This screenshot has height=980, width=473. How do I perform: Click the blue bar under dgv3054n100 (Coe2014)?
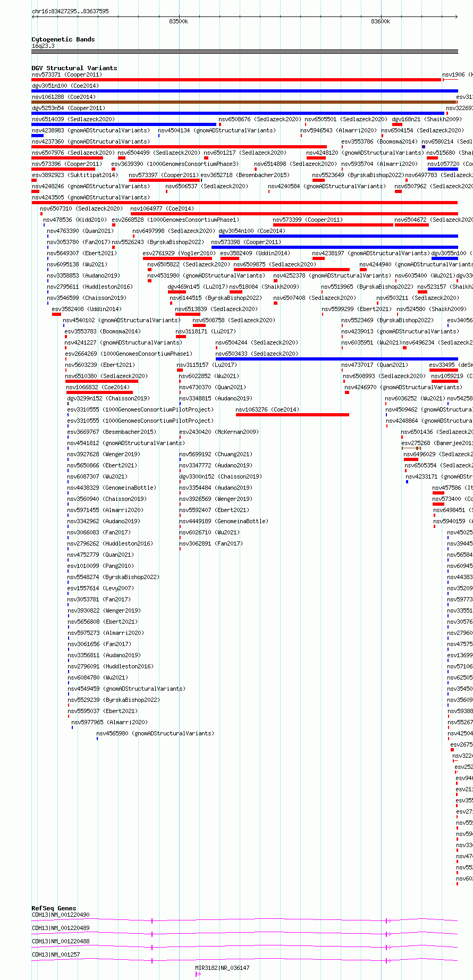click(338, 236)
